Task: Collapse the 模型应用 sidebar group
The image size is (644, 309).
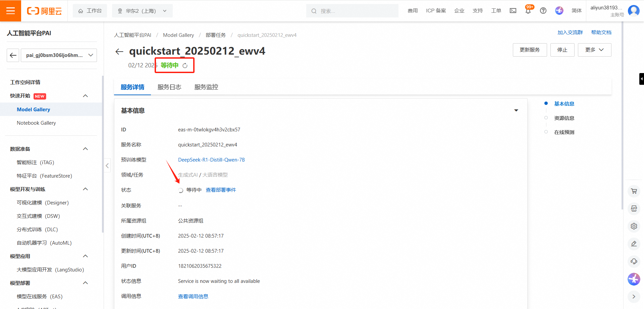Action: (86, 256)
